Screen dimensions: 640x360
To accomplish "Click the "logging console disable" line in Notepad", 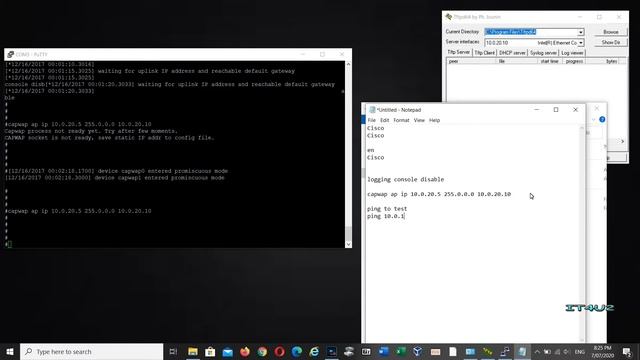I will click(x=405, y=179).
